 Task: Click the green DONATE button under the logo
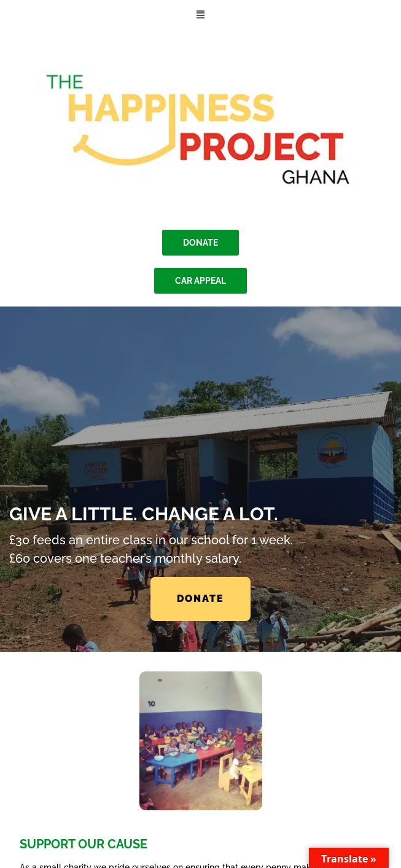(x=200, y=243)
